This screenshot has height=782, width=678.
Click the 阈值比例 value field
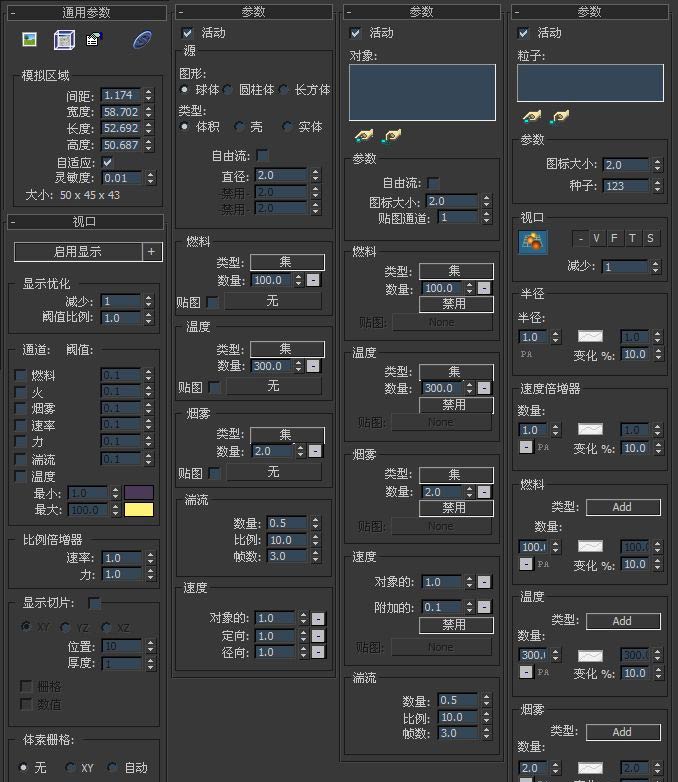tap(121, 318)
